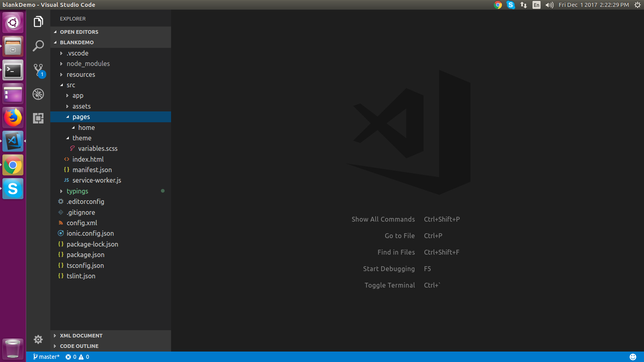644x362 pixels.
Task: Click Visual Studio Code launcher icon
Action: click(13, 141)
